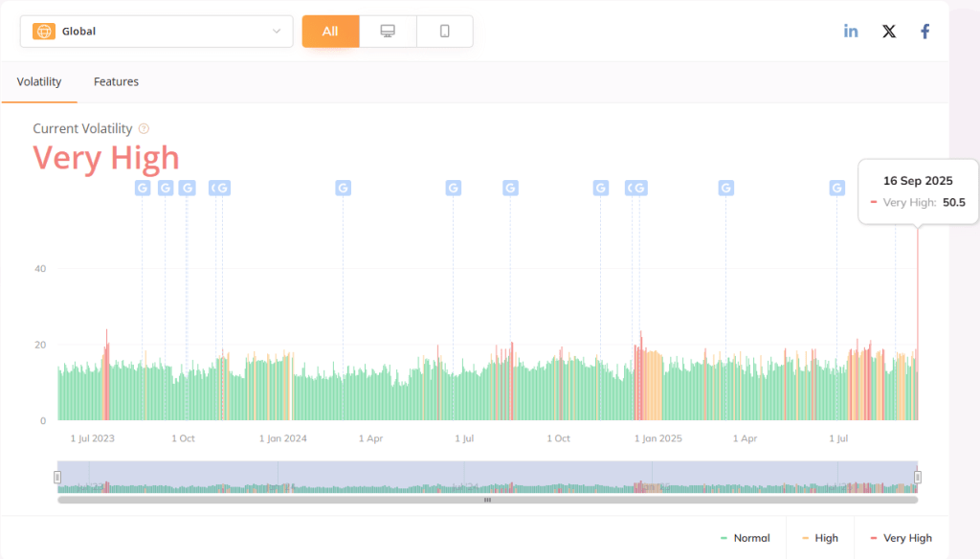Toggle the Very High legend series
Viewport: 980px width, 559px height.
(901, 538)
